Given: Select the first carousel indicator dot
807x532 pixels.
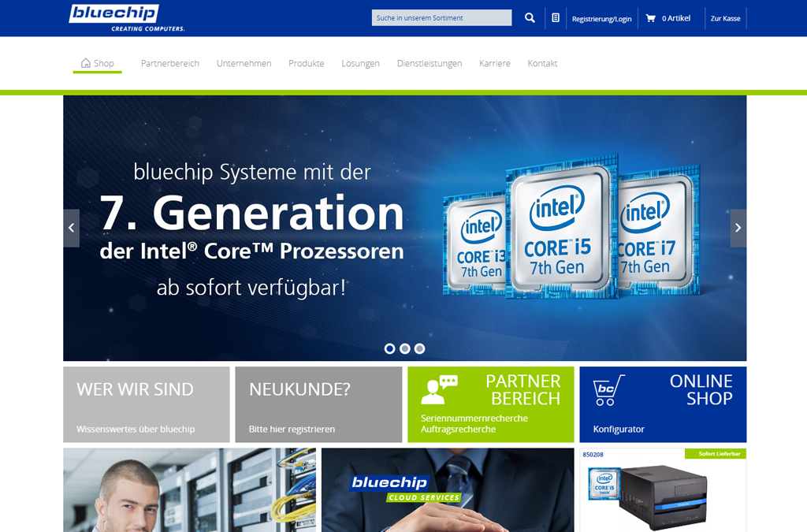Looking at the screenshot, I should coord(389,348).
